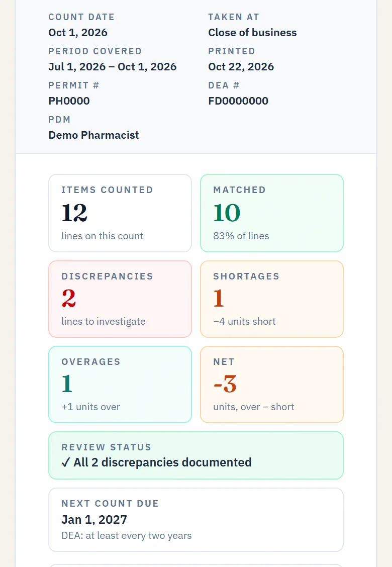
Task: Click the date Jan 1, 2027
Action: (x=94, y=520)
